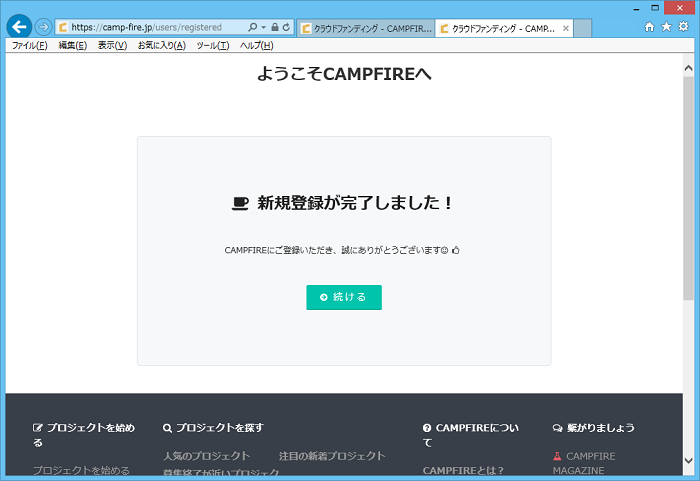Click the ようこそCAMPFIREへ heading
This screenshot has height=481, width=700.
point(344,74)
